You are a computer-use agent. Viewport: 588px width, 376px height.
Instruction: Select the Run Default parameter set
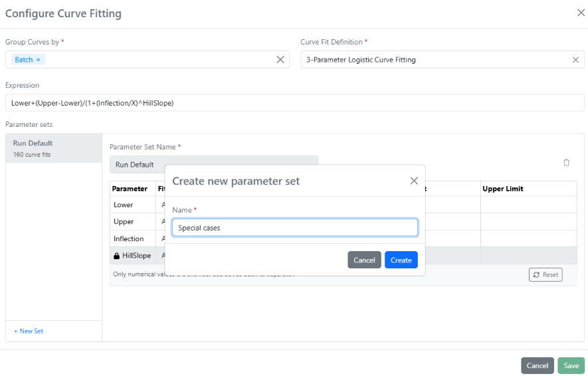coord(54,148)
